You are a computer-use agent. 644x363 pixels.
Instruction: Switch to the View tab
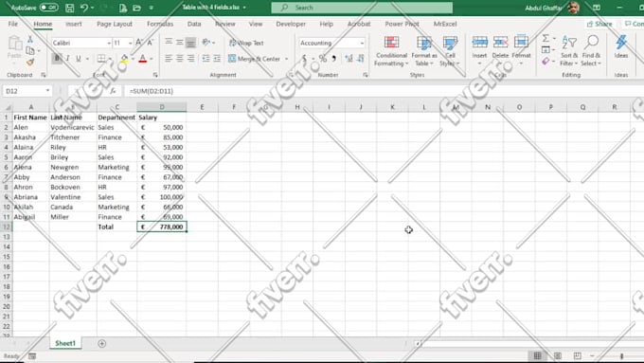coord(256,24)
